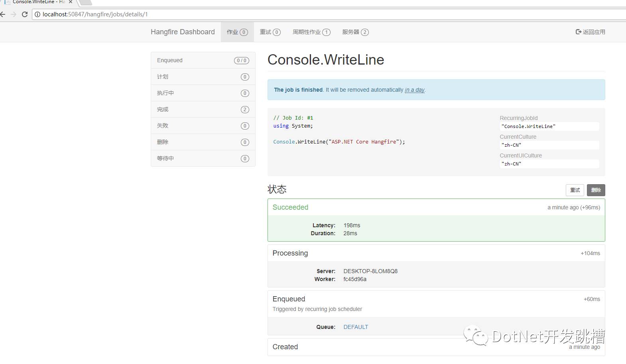
Task: Click the browser forward arrow
Action: click(x=14, y=14)
